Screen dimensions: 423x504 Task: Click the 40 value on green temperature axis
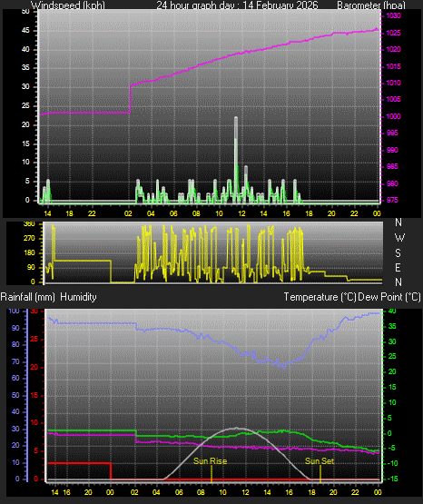392,311
